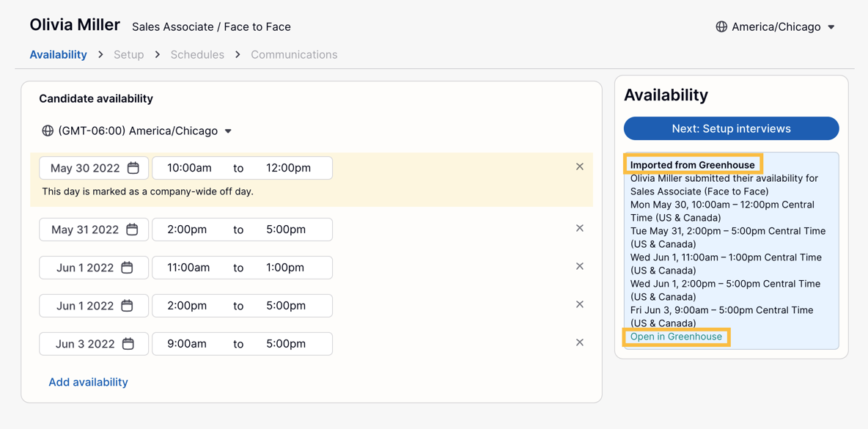
Task: Remove the May 31 2022 availability row
Action: (580, 228)
